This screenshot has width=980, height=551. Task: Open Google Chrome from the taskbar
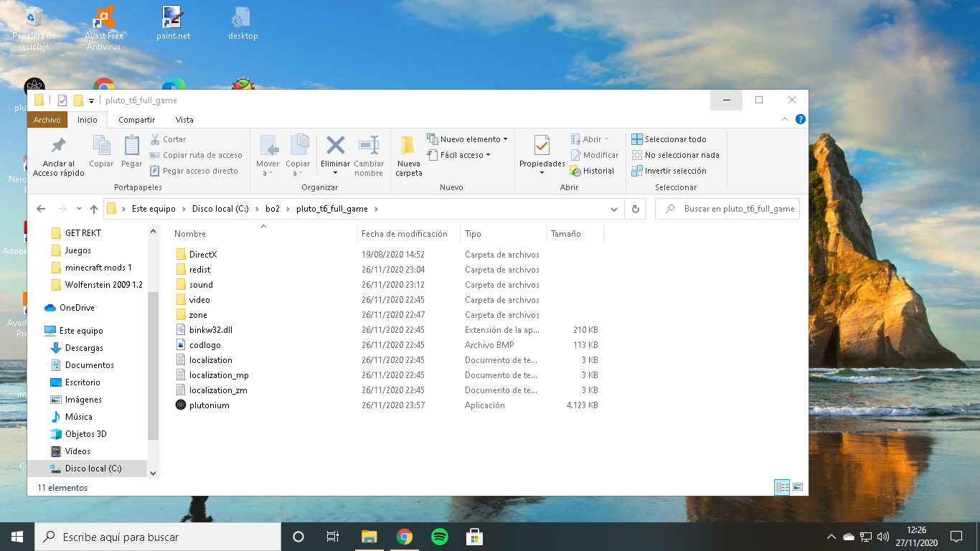point(405,537)
